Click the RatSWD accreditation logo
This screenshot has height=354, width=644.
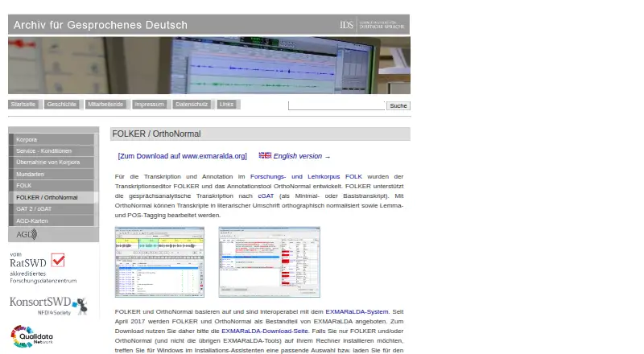pos(43,268)
